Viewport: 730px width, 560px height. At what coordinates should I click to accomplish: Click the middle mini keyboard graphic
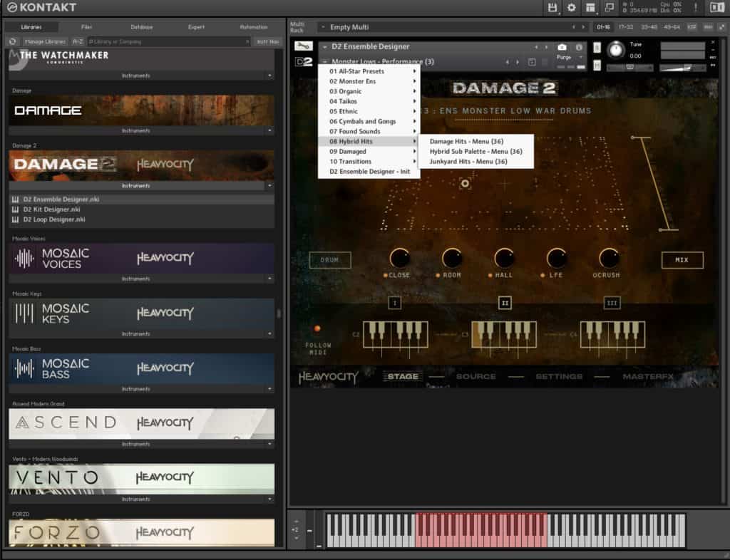504,334
